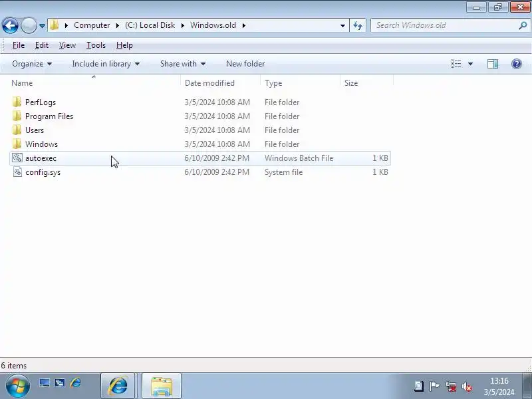Open the Tools menu
This screenshot has width=532, height=399.
[96, 45]
